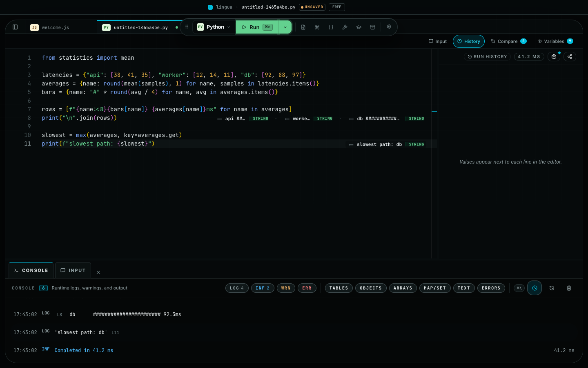This screenshot has height=368, width=588.
Task: Click the editor minimap scrollbar marker
Action: tap(434, 111)
